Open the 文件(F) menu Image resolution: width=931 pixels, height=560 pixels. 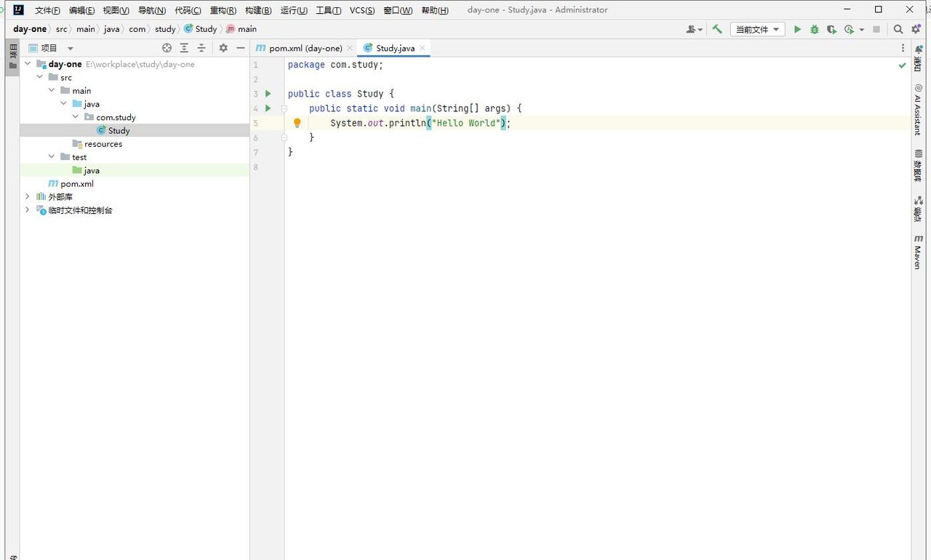click(x=47, y=10)
